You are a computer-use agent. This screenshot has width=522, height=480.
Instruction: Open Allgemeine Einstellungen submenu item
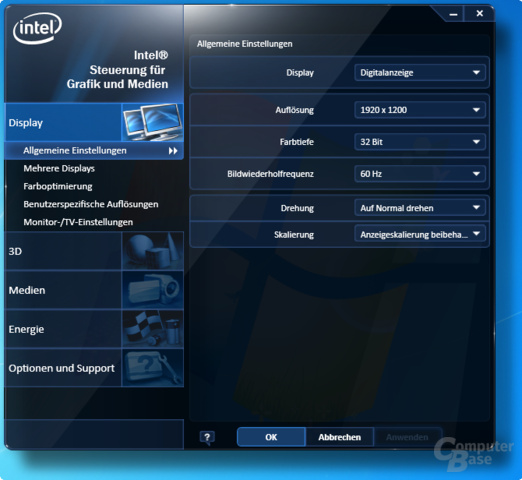click(x=94, y=151)
